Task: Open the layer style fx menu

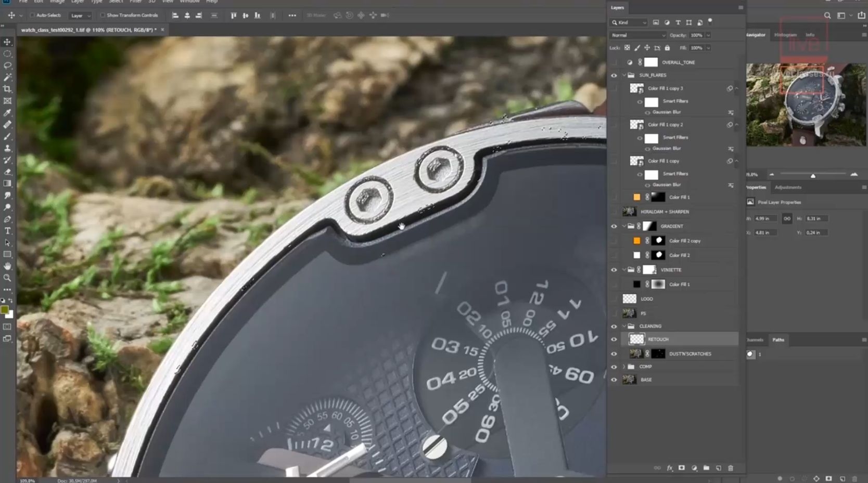Action: (669, 468)
